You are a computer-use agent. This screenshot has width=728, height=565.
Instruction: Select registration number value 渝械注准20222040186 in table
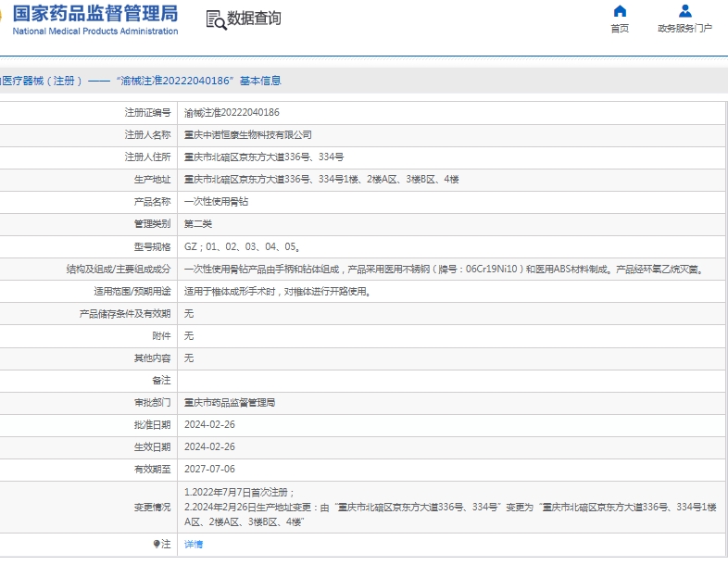point(232,112)
